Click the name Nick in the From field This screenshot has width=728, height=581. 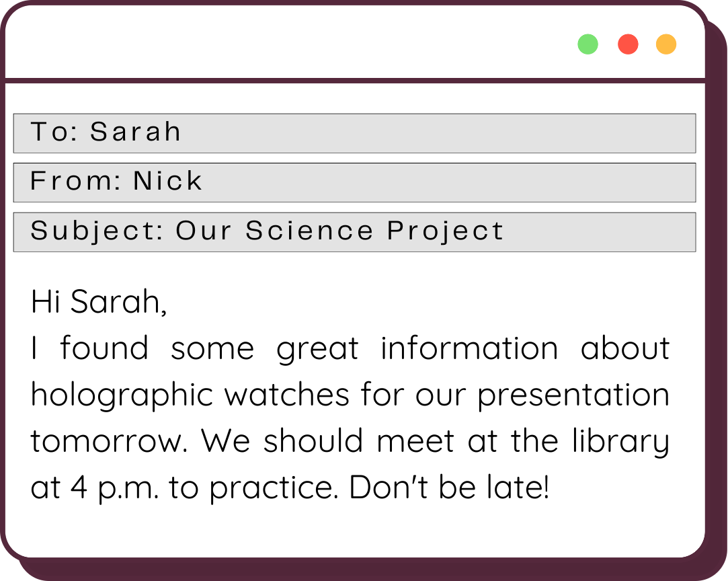click(x=168, y=182)
